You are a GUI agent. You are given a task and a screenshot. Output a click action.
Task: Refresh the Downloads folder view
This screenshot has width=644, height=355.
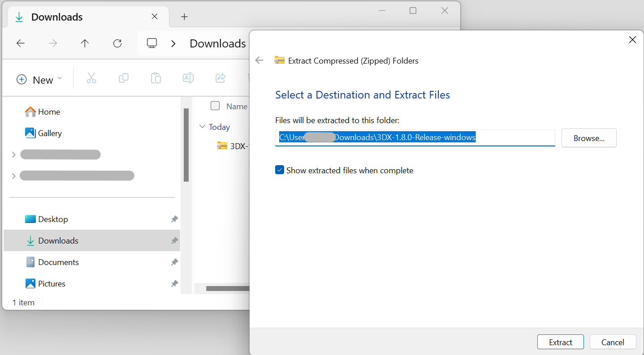(x=117, y=43)
